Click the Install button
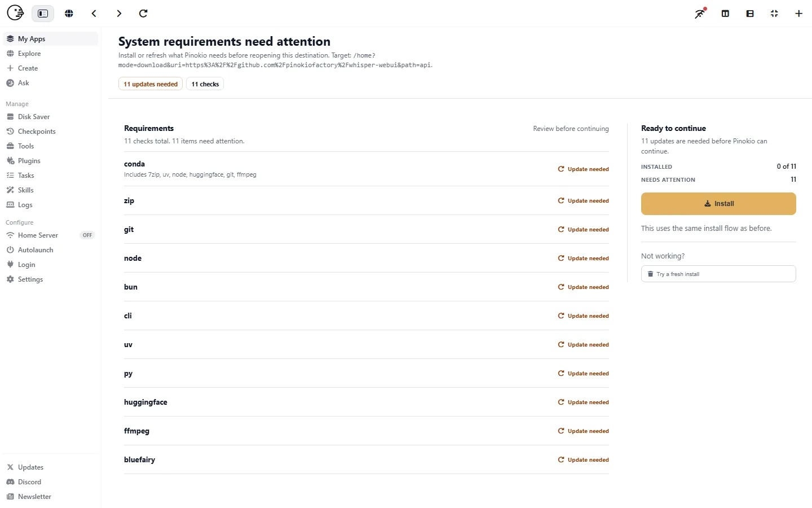The image size is (812, 508). coord(718,204)
